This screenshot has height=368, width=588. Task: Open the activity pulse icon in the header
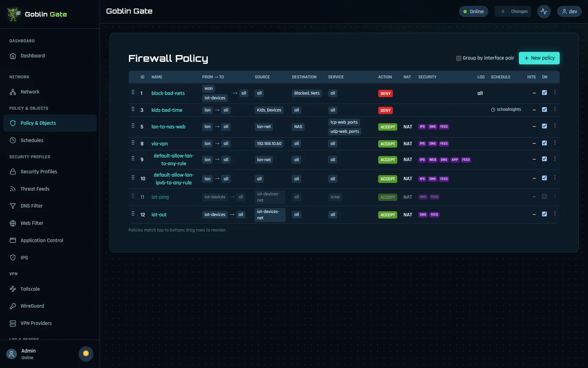click(x=544, y=11)
